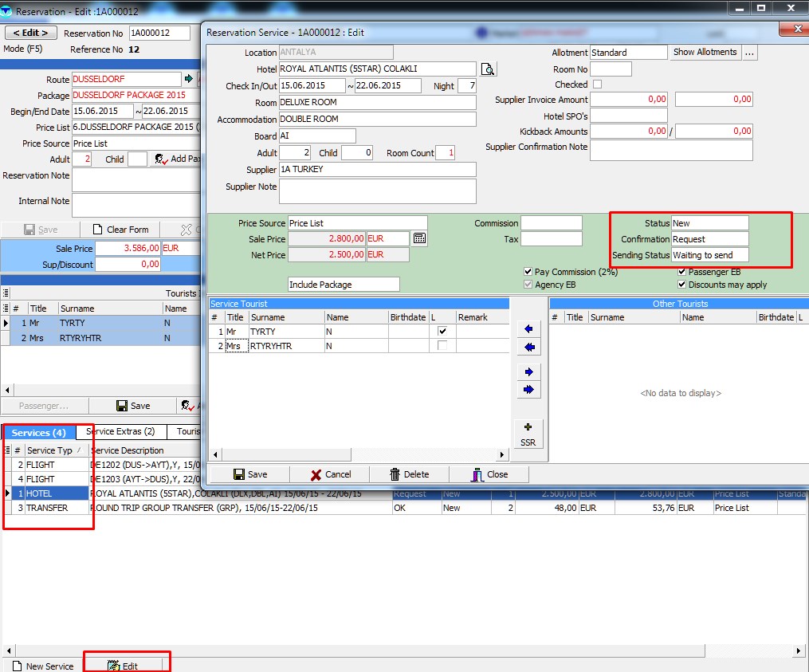
Task: Expand the Status New combo box
Action: [709, 223]
